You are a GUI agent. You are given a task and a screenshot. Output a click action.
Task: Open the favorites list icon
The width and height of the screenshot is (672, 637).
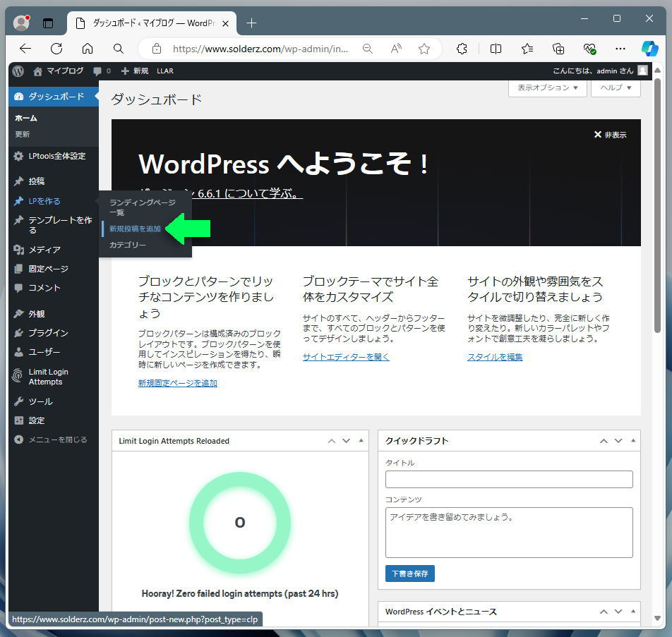click(527, 49)
